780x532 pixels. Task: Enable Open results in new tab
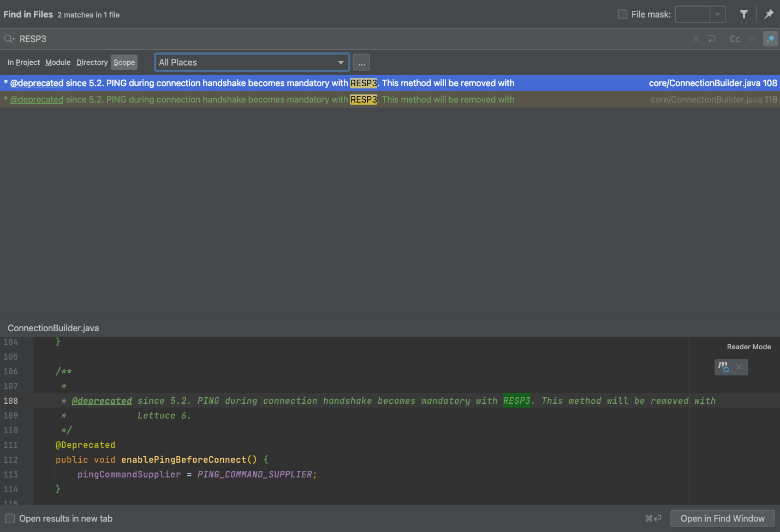point(10,518)
